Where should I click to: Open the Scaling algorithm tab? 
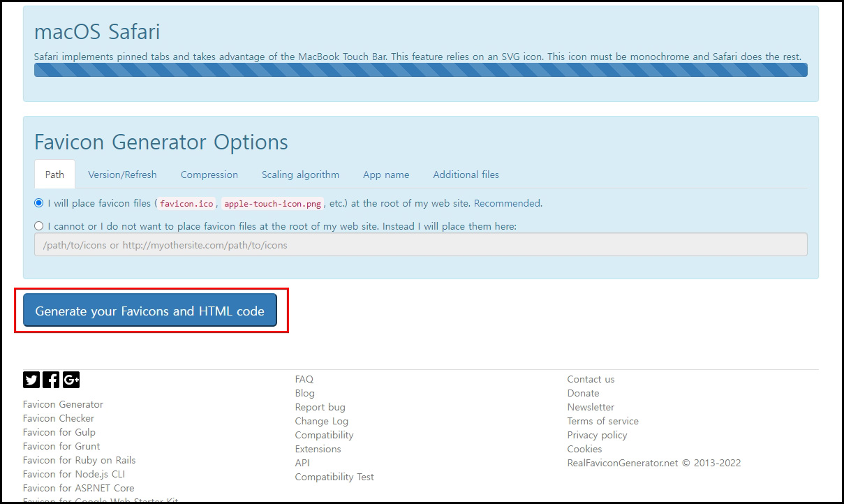300,175
